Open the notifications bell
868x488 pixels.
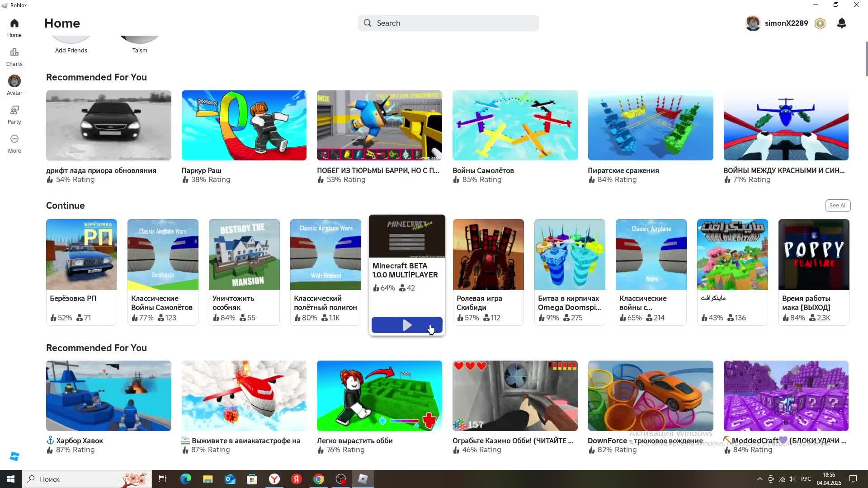[841, 23]
